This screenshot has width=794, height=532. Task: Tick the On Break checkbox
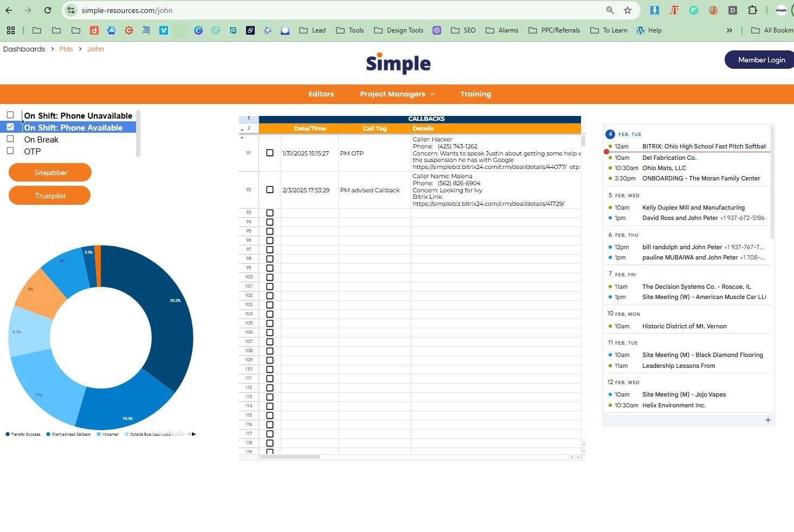pos(10,139)
